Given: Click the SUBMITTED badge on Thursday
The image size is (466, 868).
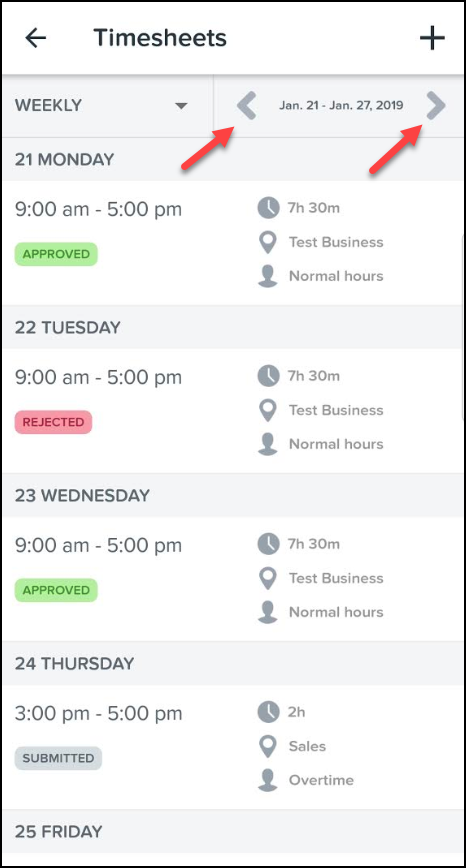Looking at the screenshot, I should pyautogui.click(x=58, y=758).
